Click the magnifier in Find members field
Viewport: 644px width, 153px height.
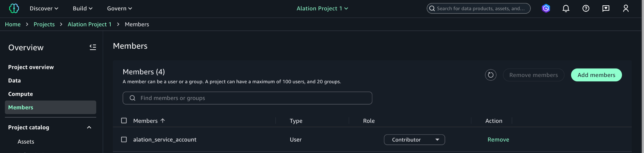(x=132, y=98)
